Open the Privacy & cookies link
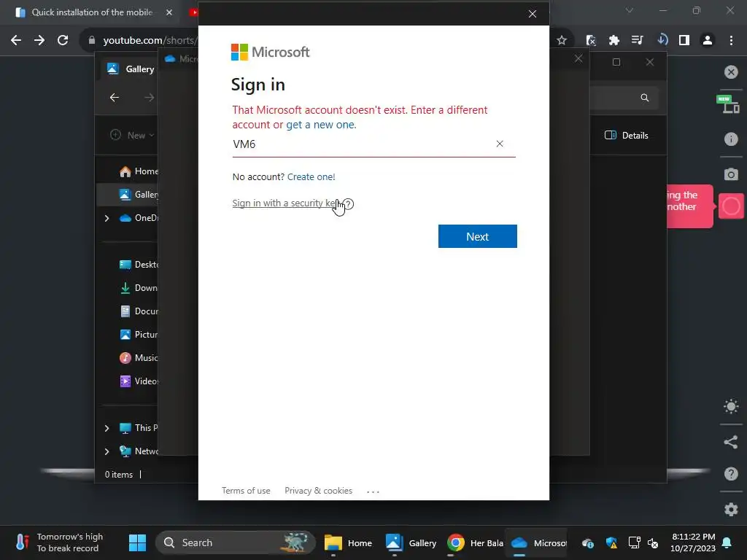Viewport: 747px width, 560px height. (x=318, y=491)
